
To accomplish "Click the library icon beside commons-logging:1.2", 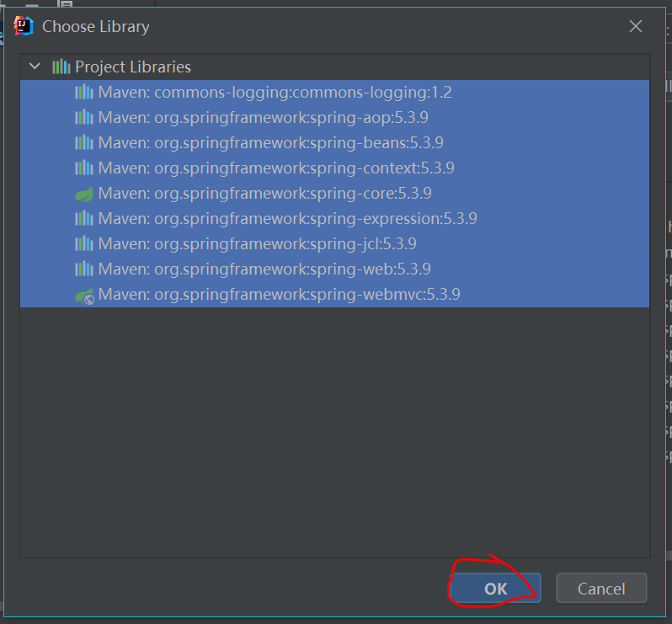I will click(84, 92).
